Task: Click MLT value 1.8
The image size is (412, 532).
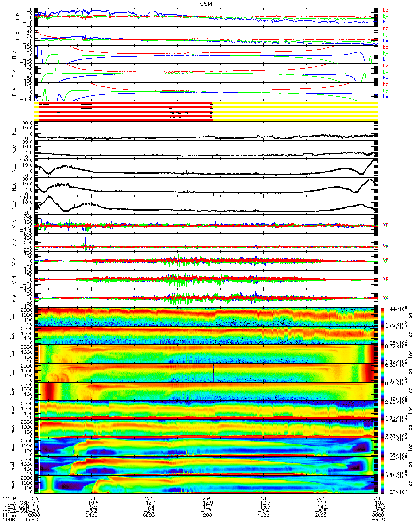Action: 92,498
